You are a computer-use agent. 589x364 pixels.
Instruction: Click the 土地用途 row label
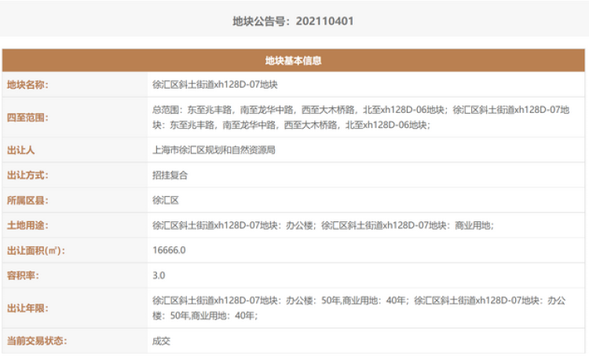(27, 225)
